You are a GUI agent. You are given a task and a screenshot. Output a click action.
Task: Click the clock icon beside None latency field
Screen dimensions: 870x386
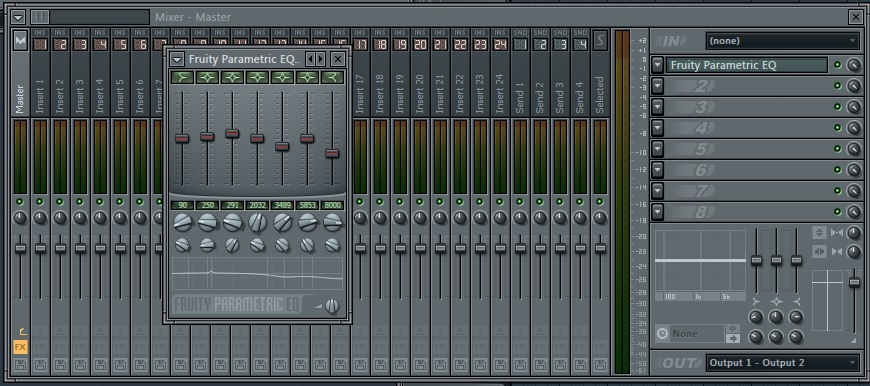[662, 334]
